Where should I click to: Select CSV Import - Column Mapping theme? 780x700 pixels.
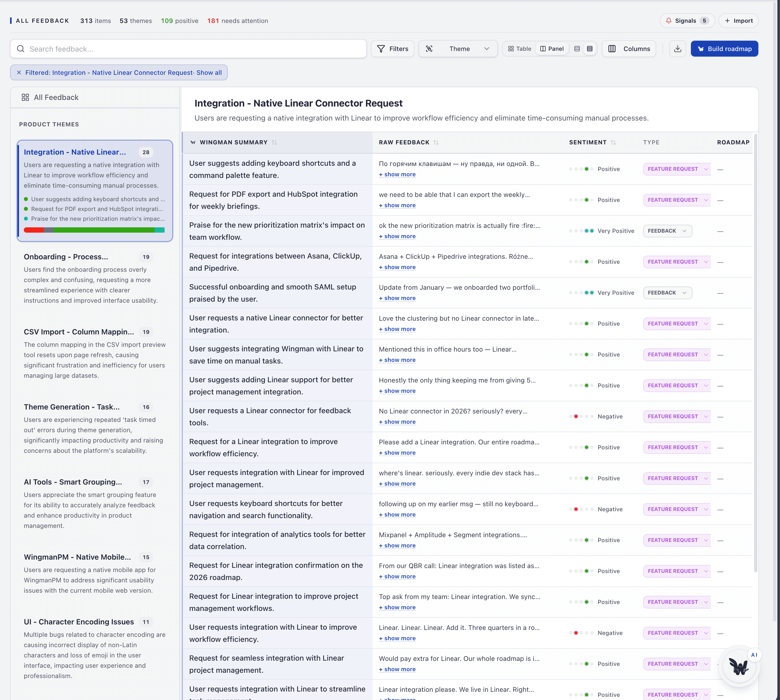click(95, 353)
